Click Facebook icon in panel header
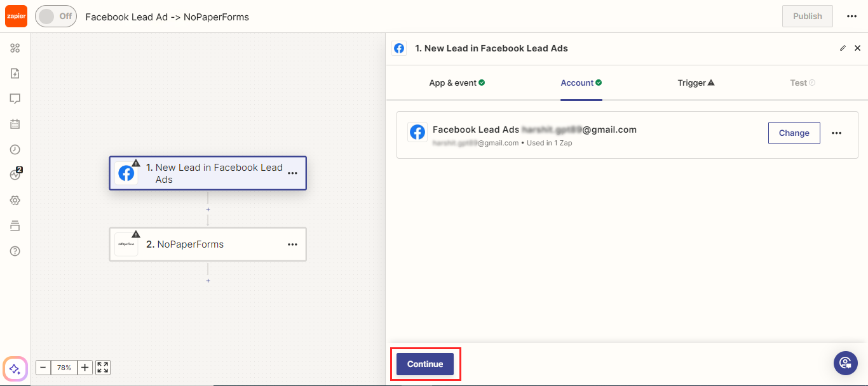The width and height of the screenshot is (868, 386). (399, 48)
